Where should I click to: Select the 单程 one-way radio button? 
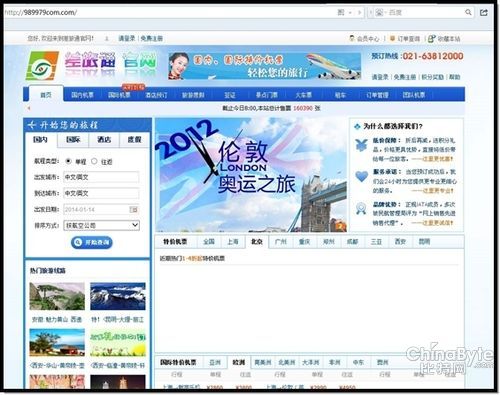coord(68,161)
